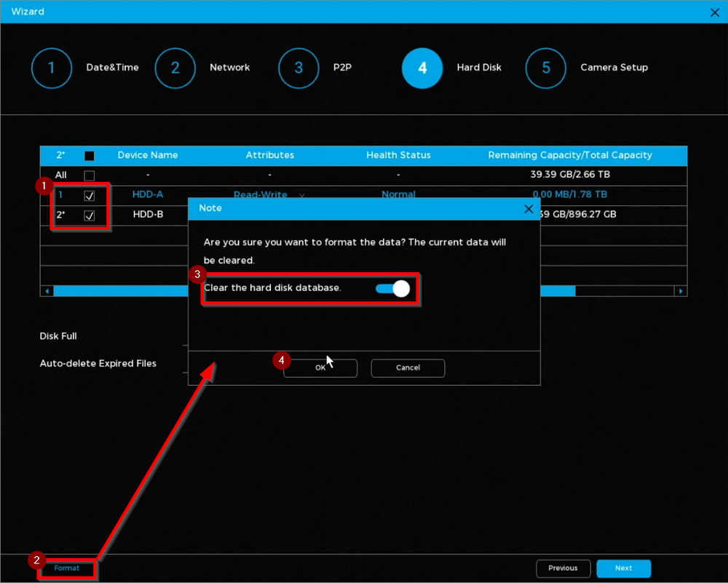Uncheck the HDD-B row checkbox
The image size is (728, 583).
pyautogui.click(x=90, y=215)
